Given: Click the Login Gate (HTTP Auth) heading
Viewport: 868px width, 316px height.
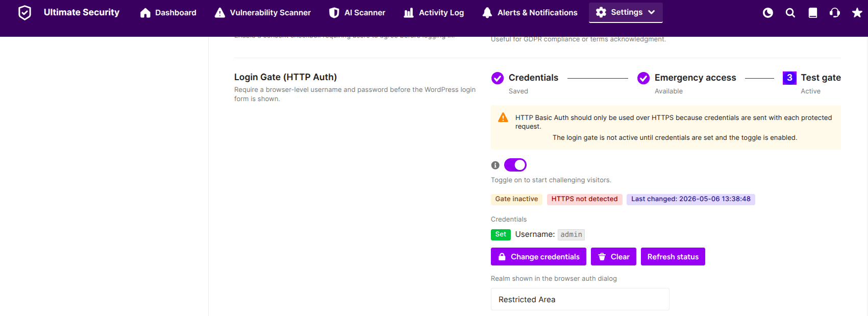Looking at the screenshot, I should (x=285, y=77).
